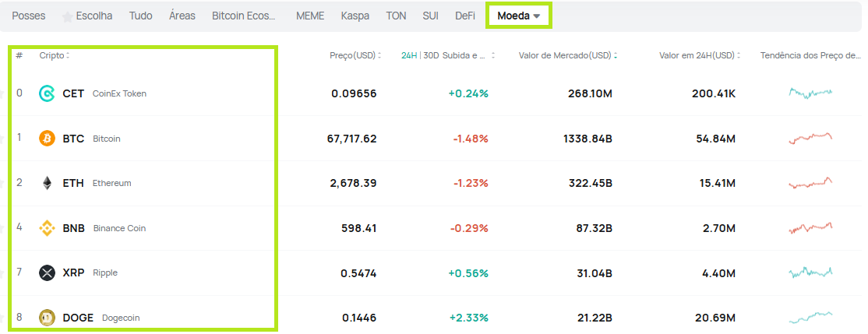
Task: Click the yellow Binance Coin logo
Action: (x=47, y=228)
